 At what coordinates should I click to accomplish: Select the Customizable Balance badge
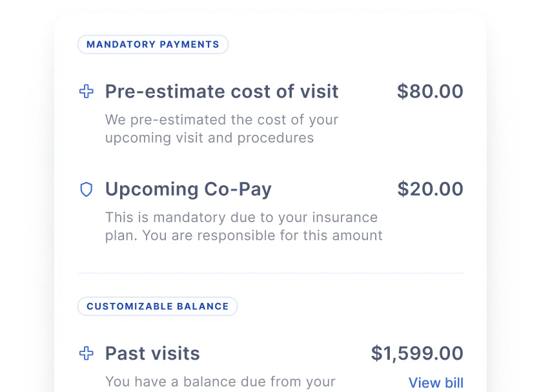[x=158, y=306]
